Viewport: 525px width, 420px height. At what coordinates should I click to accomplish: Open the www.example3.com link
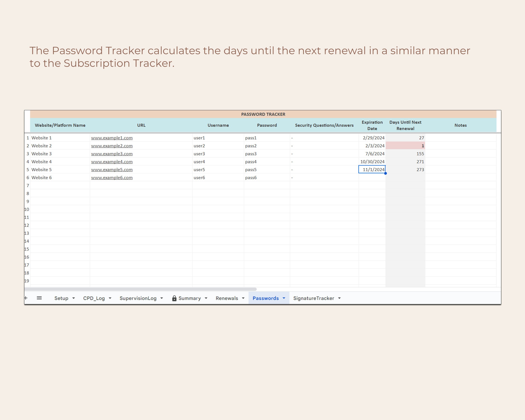coord(112,154)
